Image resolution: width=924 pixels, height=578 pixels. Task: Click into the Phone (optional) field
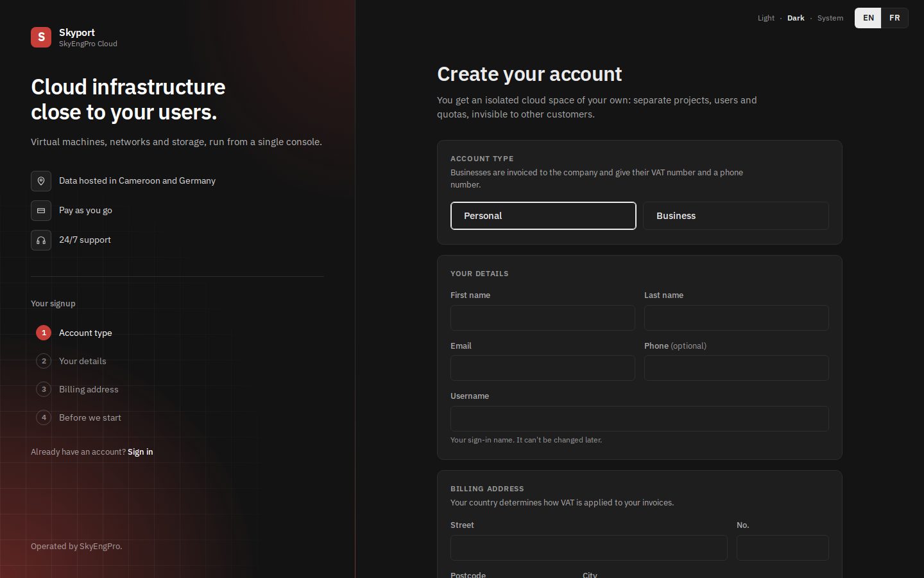tap(737, 368)
